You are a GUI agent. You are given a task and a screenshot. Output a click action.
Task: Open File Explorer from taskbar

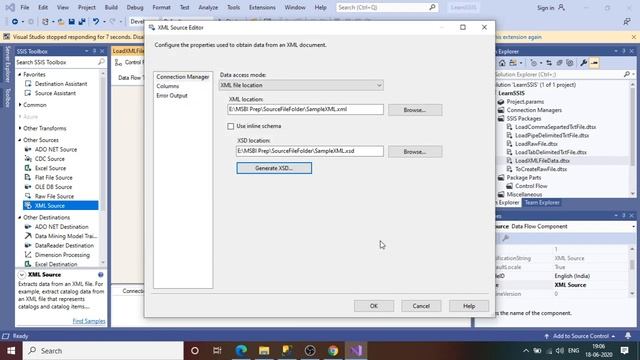[x=264, y=351]
